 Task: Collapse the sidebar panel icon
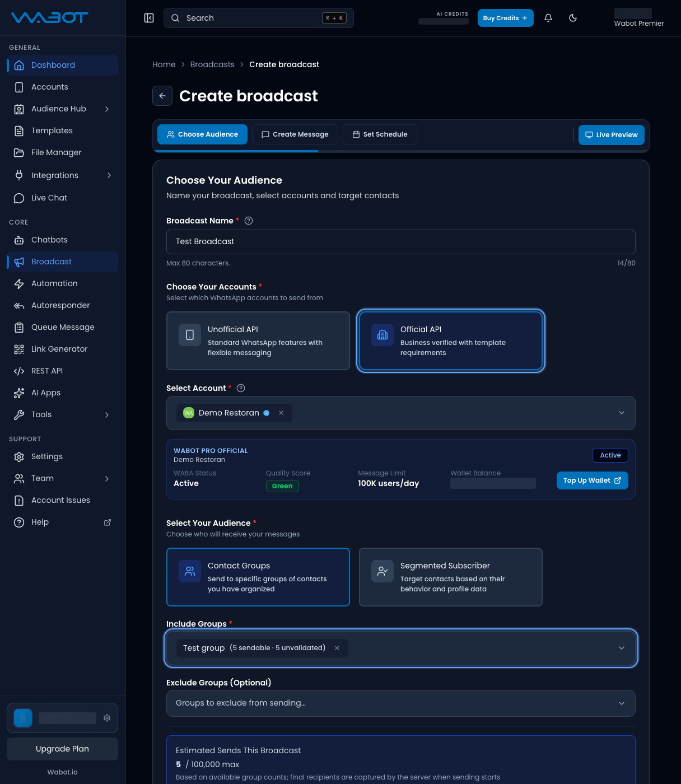coord(149,18)
